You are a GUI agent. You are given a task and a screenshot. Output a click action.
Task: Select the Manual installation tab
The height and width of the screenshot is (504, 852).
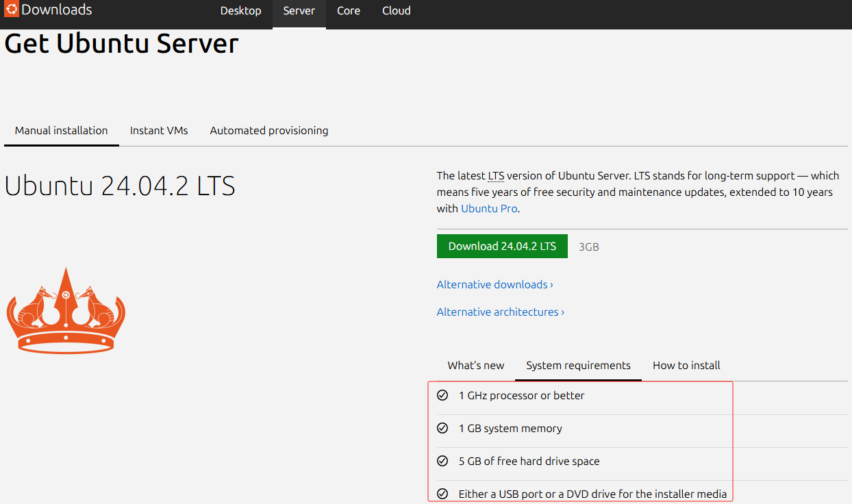coord(62,130)
